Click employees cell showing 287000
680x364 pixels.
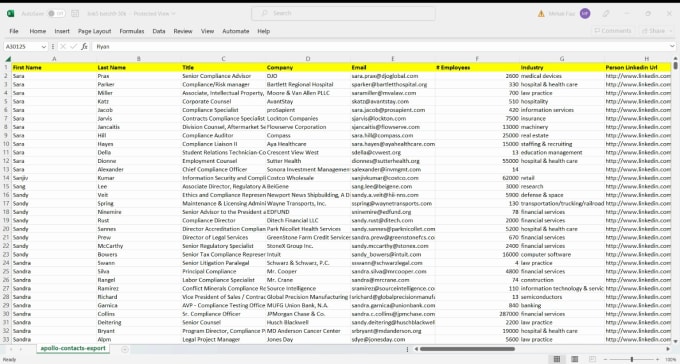[477, 314]
